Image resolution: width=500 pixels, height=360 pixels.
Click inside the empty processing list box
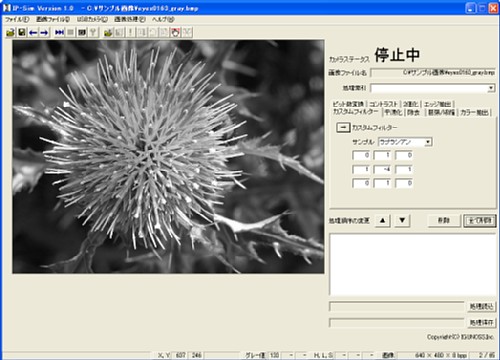coord(413,264)
